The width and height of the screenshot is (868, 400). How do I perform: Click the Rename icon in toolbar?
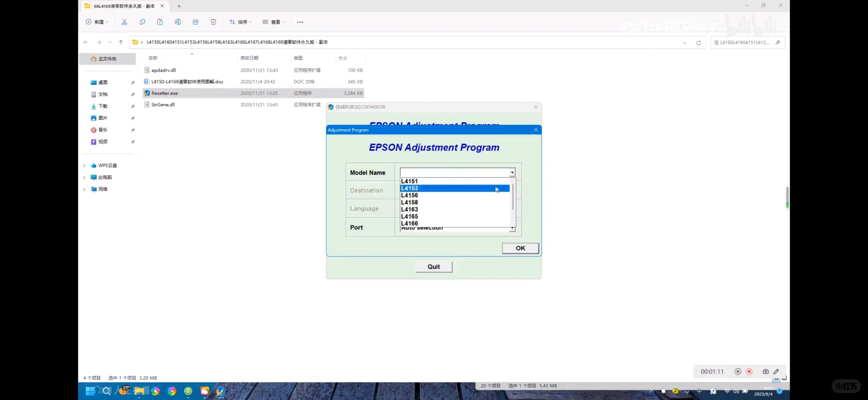[x=178, y=22]
